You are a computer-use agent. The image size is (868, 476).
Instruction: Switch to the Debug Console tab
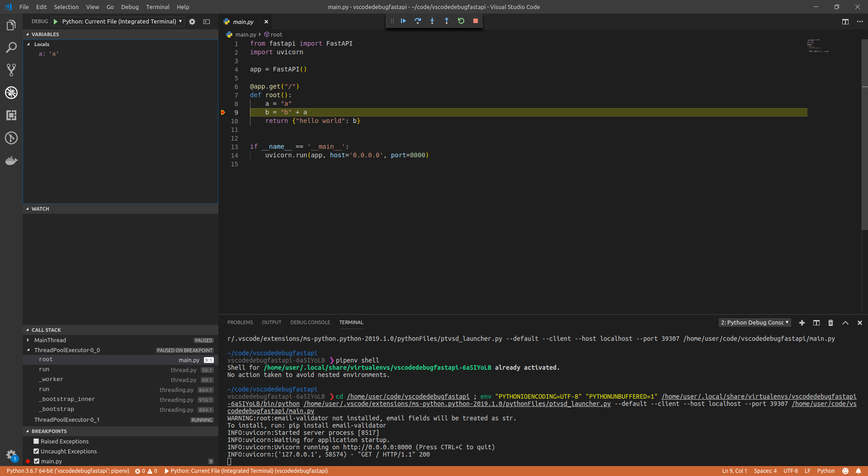coord(310,322)
